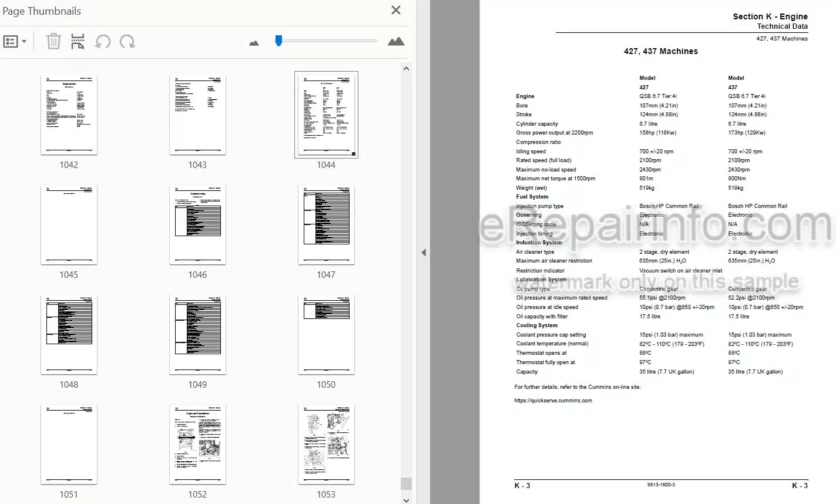The height and width of the screenshot is (504, 836).
Task: Enlarge thumbnails with large mountain icon
Action: (x=396, y=41)
